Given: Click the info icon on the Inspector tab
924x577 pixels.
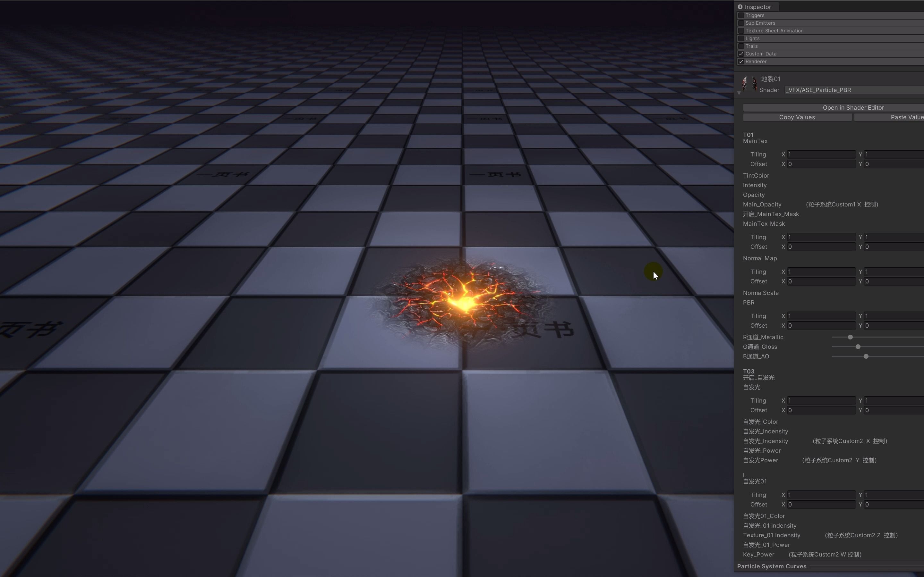Looking at the screenshot, I should (741, 6).
